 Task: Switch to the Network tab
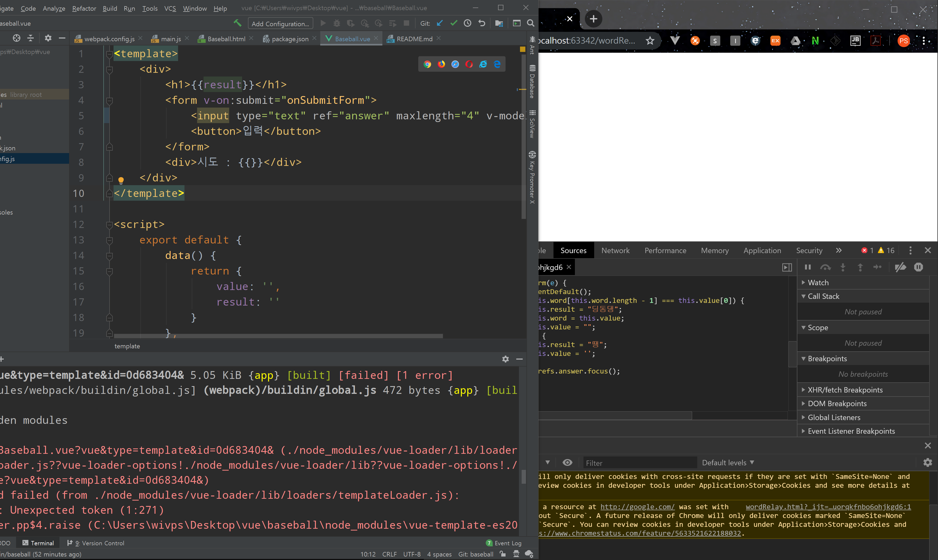click(x=615, y=250)
